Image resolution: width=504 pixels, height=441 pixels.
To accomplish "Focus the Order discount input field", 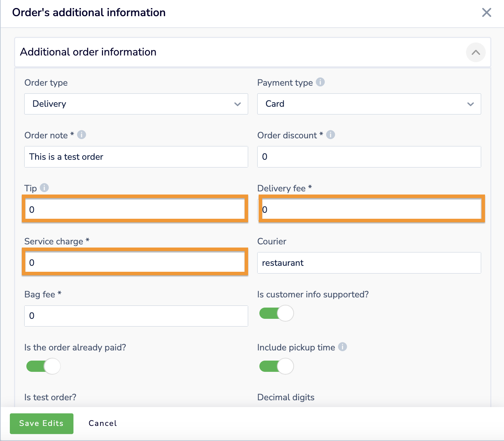I will tap(369, 157).
